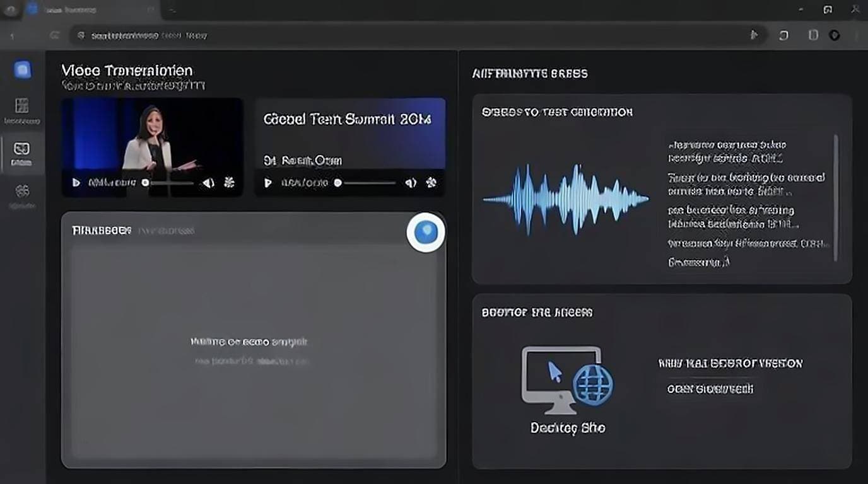This screenshot has width=868, height=484.
Task: Click the right column section heading
Action: [x=530, y=74]
